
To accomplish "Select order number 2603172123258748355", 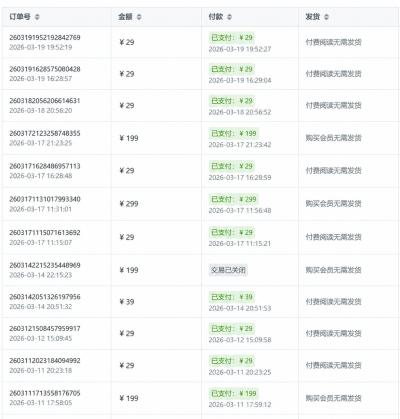I will point(45,133).
